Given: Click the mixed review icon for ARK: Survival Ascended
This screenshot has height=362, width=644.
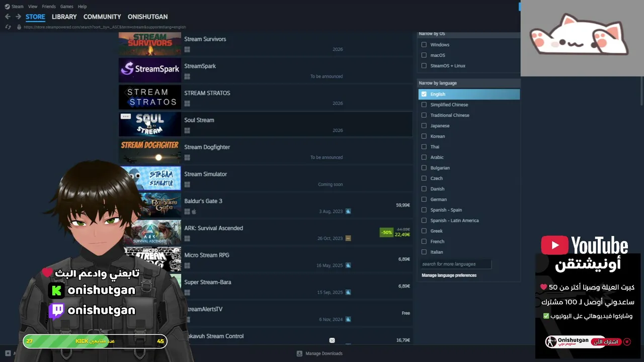Looking at the screenshot, I should (348, 238).
